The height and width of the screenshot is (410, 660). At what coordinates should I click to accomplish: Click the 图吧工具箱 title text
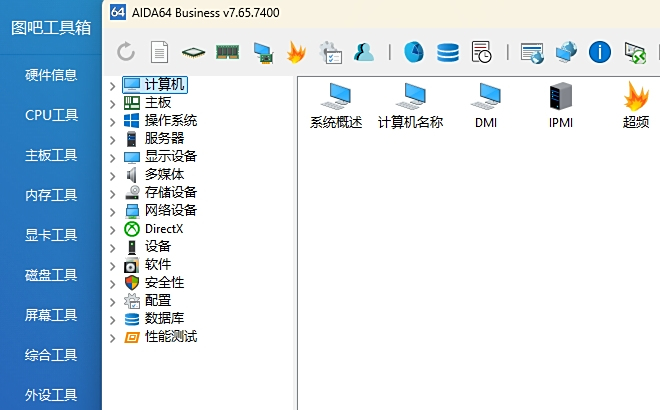(51, 28)
